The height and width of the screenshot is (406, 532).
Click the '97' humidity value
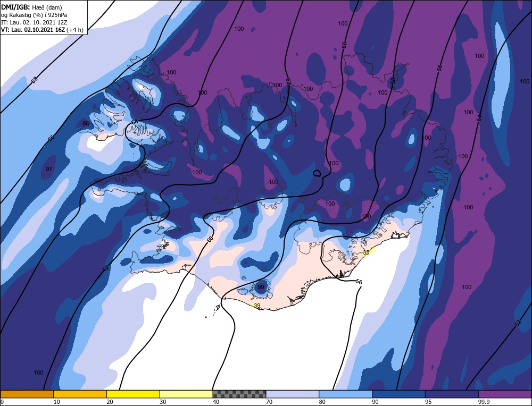49,169
